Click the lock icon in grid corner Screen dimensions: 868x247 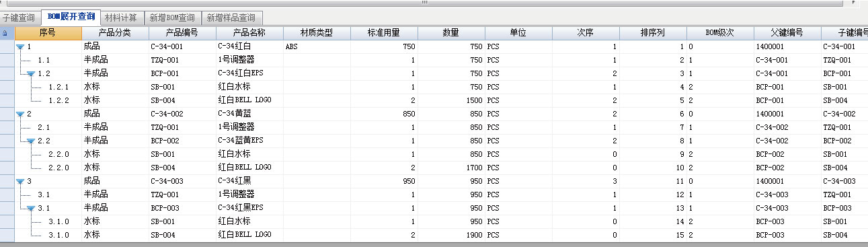(5, 33)
